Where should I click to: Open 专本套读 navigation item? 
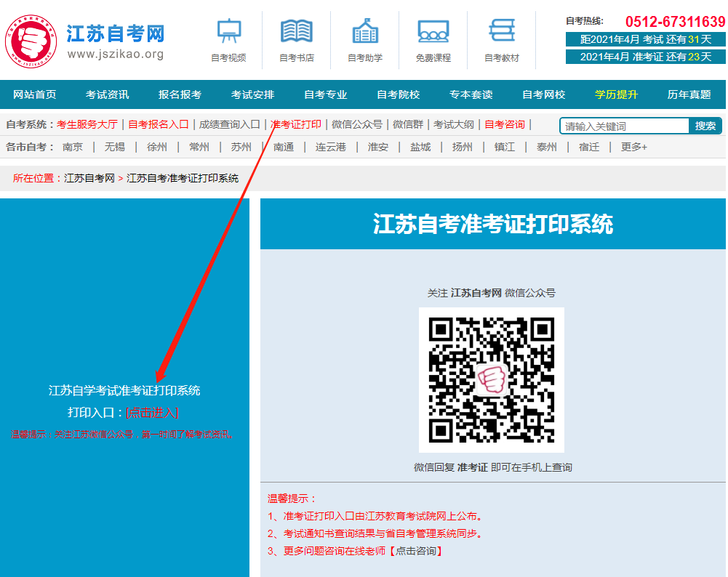click(471, 94)
